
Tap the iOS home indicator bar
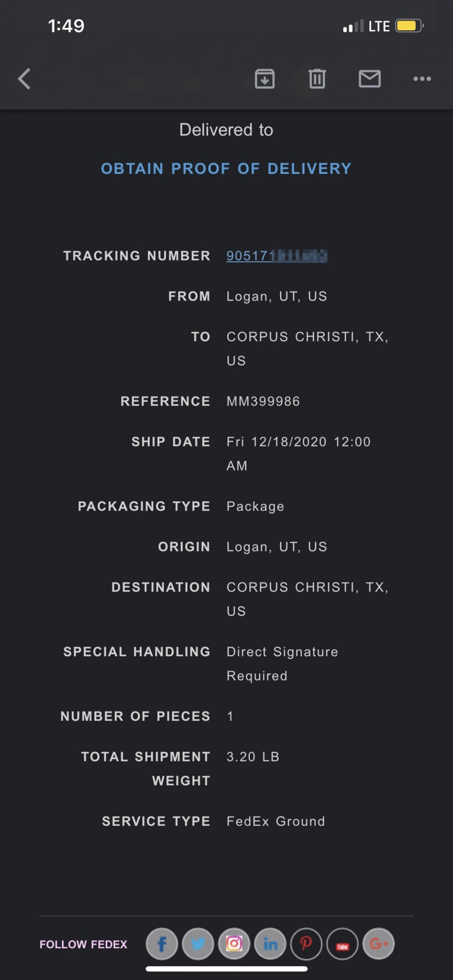[226, 969]
